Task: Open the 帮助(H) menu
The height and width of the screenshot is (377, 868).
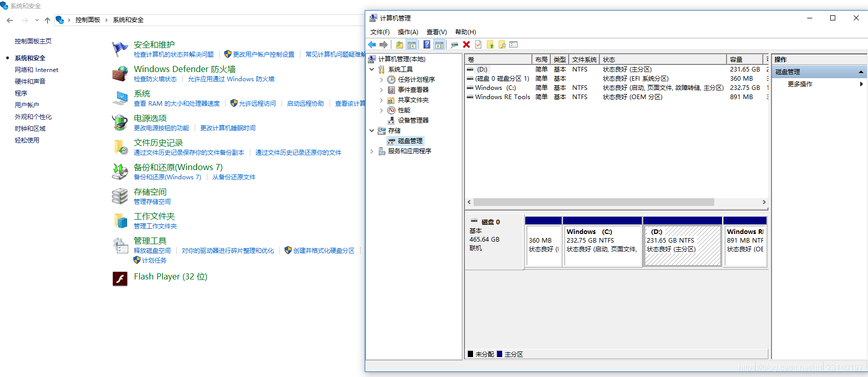Action: [465, 32]
